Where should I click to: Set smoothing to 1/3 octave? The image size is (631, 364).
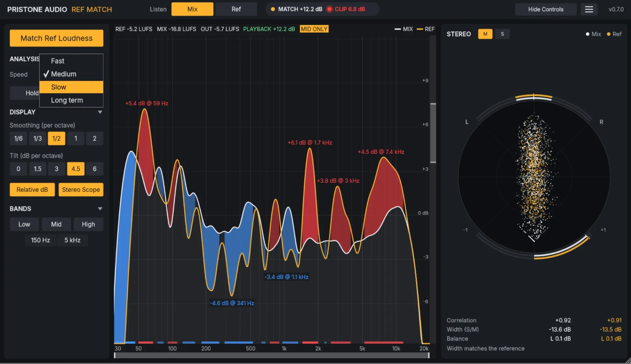coord(38,138)
